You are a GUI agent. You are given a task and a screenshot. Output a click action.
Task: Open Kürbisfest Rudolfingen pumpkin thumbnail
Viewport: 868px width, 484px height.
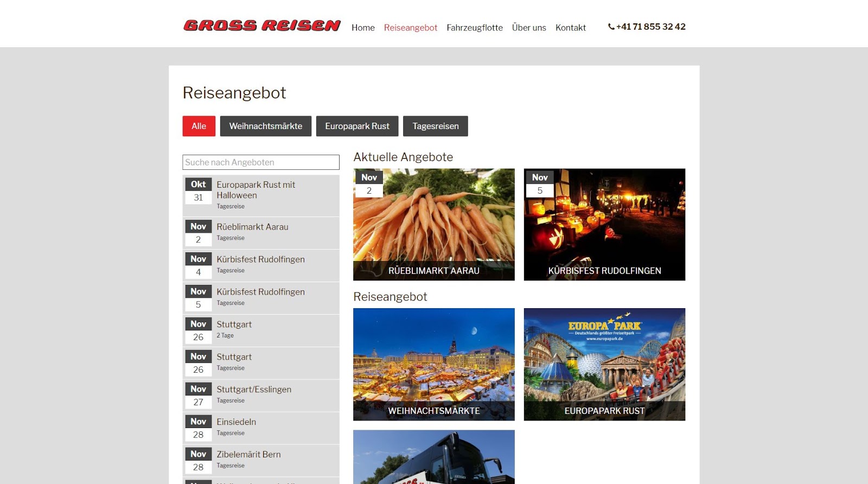pos(604,225)
